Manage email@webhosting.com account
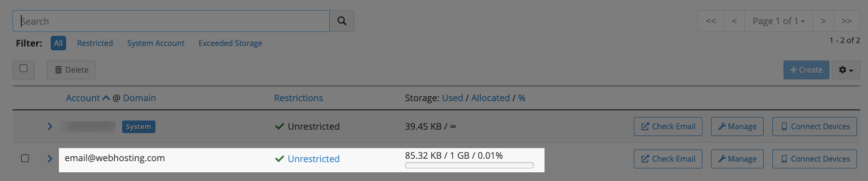The width and height of the screenshot is (868, 181). pyautogui.click(x=737, y=159)
